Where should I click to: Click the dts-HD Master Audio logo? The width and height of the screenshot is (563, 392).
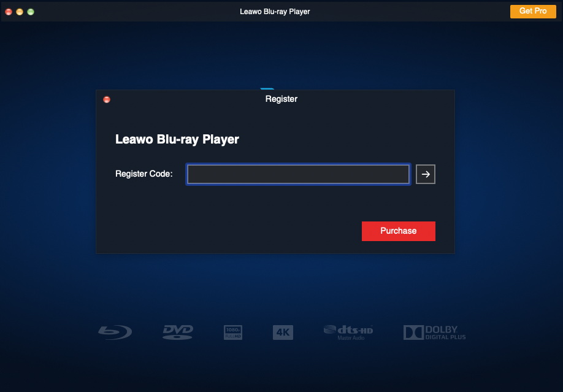click(348, 332)
